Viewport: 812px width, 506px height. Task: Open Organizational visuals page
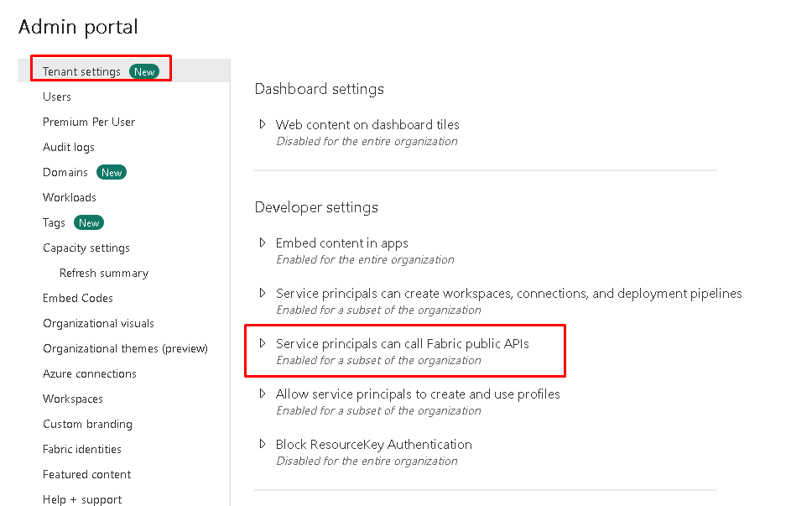[x=98, y=323]
